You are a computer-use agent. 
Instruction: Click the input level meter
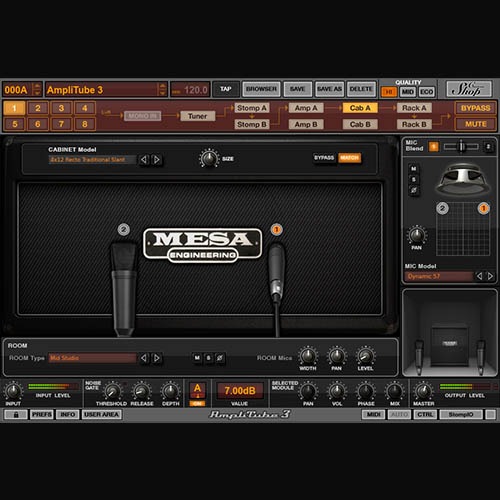tap(53, 387)
